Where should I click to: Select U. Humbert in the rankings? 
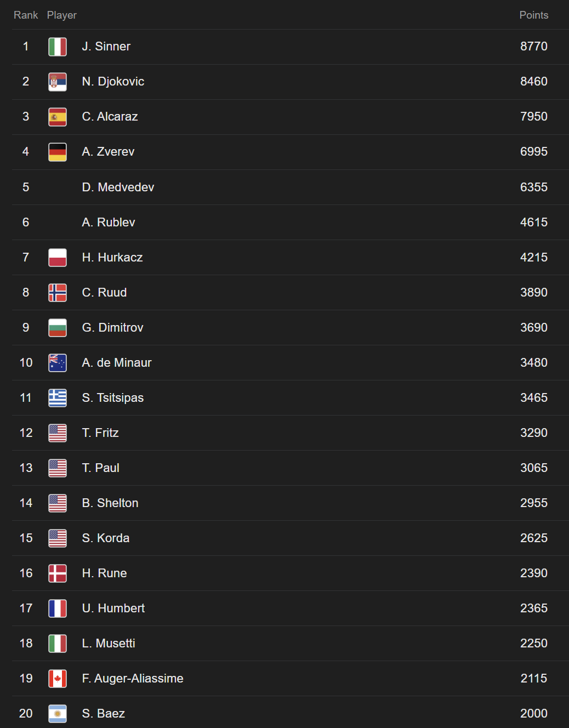113,608
